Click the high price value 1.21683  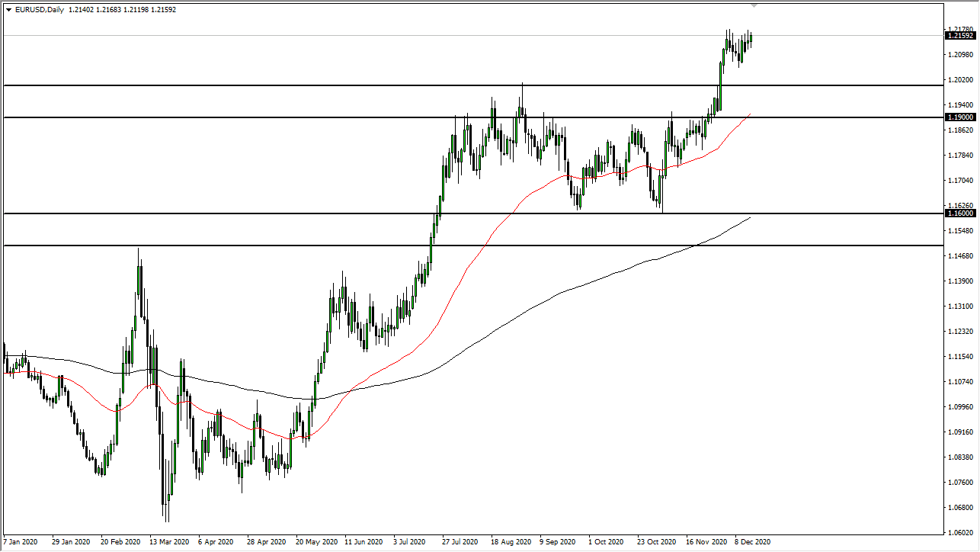[x=107, y=8]
